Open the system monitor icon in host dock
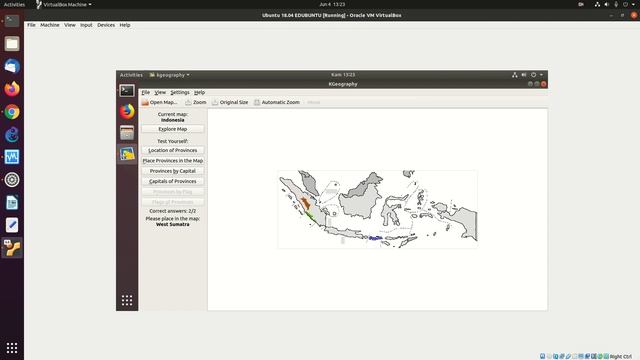The image size is (640, 360). pos(12,157)
